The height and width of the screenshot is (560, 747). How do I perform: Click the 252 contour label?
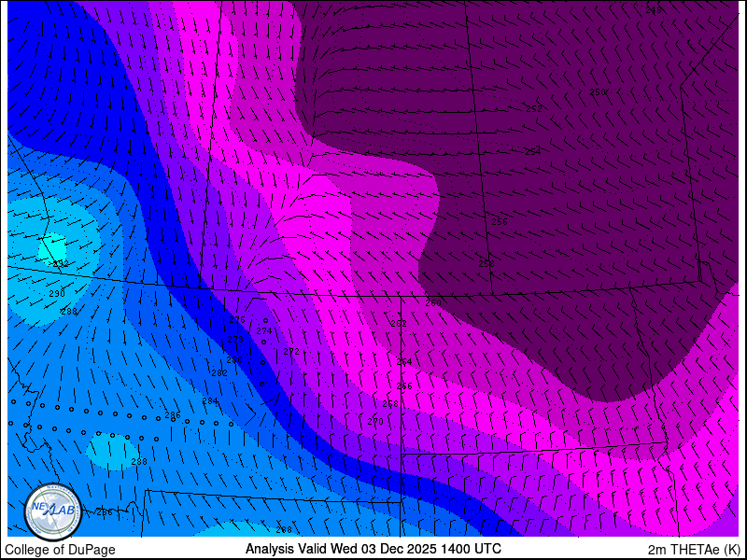tap(534, 109)
